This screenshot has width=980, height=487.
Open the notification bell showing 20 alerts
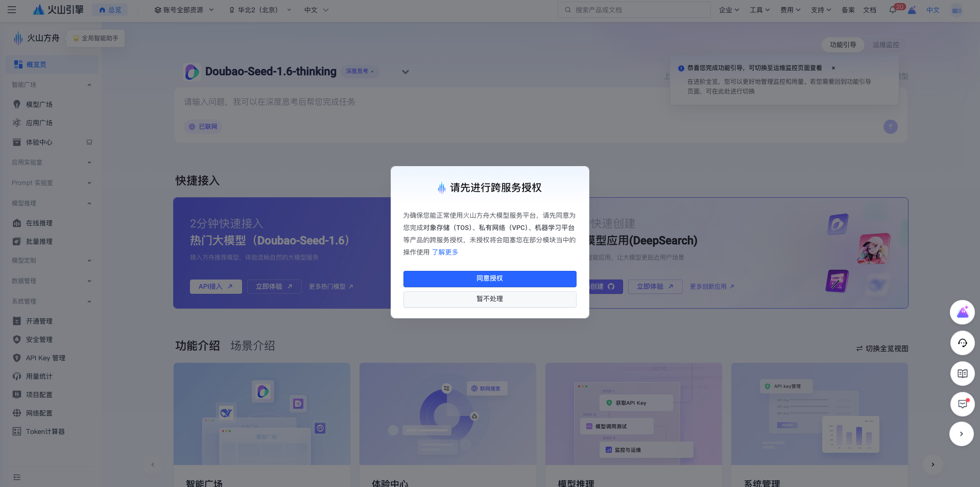coord(892,10)
